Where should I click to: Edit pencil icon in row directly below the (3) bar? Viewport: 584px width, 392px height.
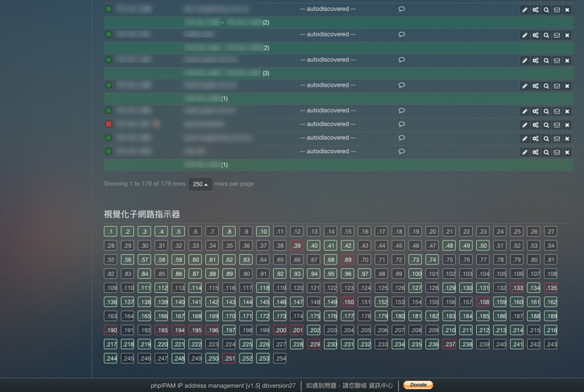[525, 86]
